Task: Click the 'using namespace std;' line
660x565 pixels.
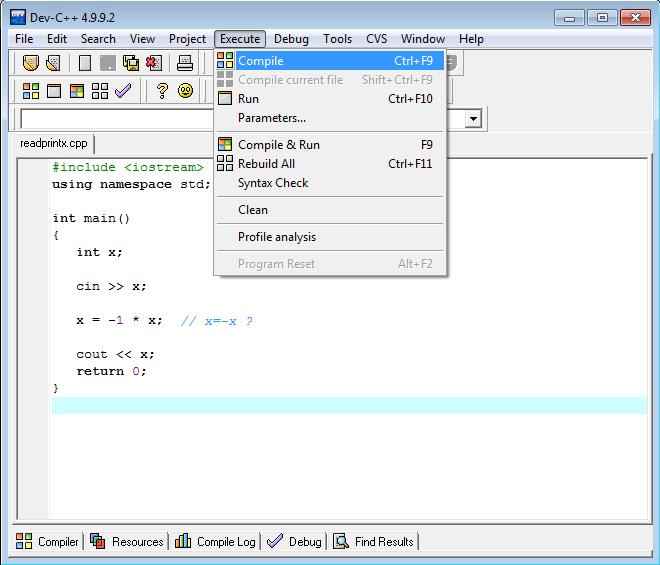Action: pos(131,184)
